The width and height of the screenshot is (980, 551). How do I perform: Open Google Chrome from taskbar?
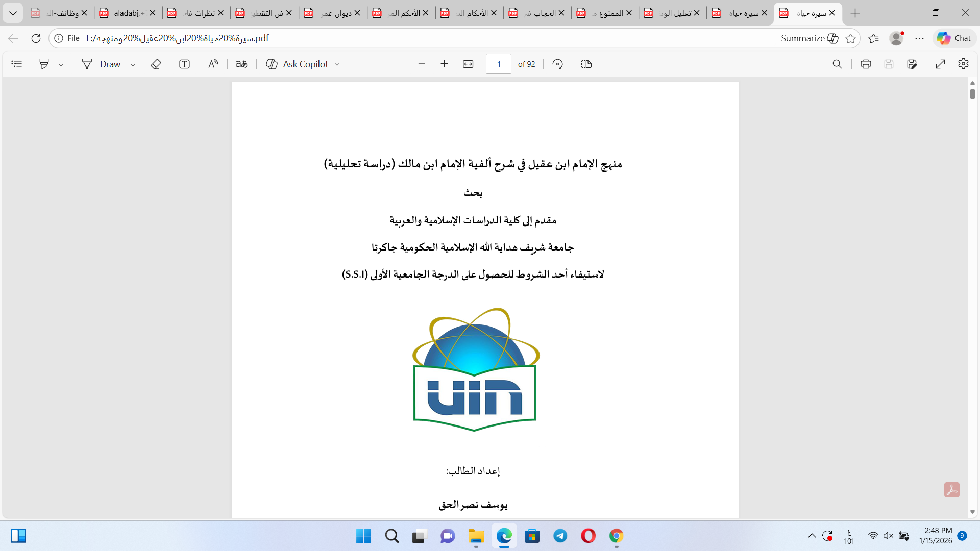click(x=616, y=536)
